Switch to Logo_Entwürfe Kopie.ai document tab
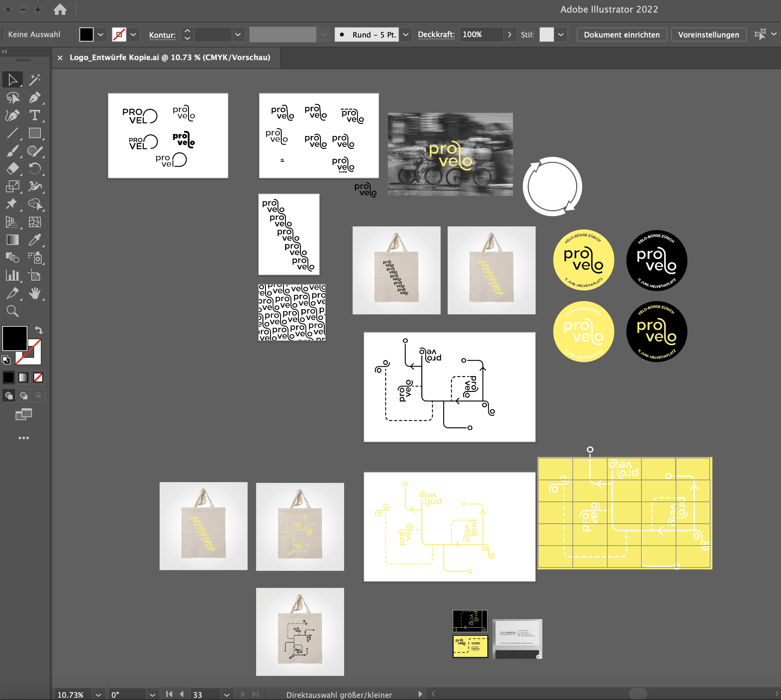781x700 pixels. [170, 58]
